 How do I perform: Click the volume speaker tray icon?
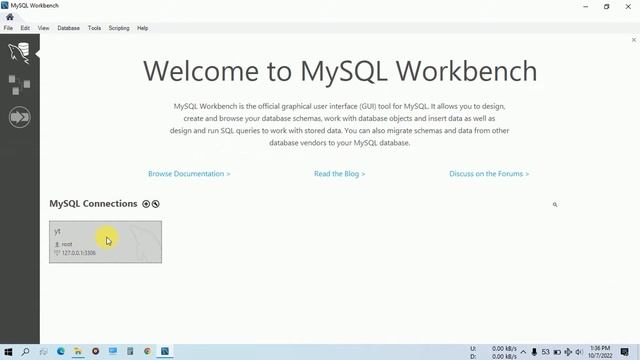coord(579,352)
